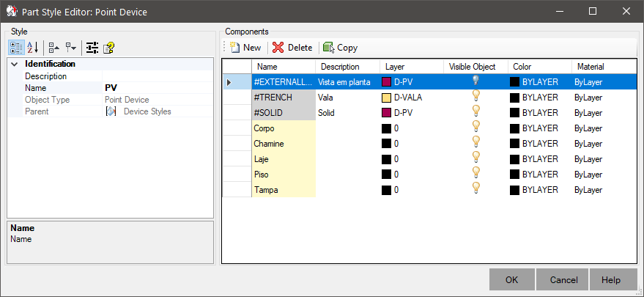Click the Visible Object column header
The width and height of the screenshot is (644, 297).
click(475, 67)
